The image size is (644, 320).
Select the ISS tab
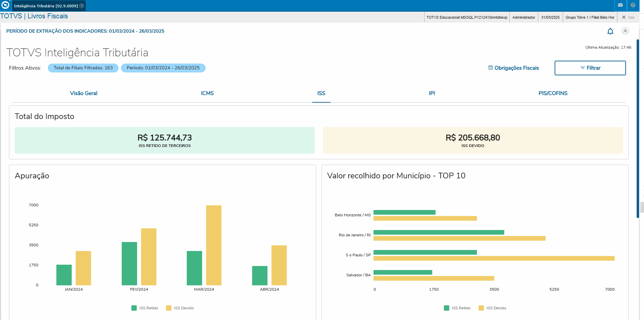pos(321,93)
